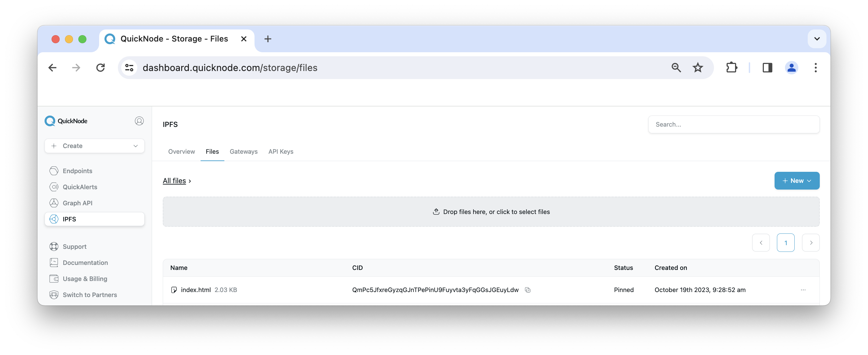Go to next page of files
Viewport: 868px width, 355px height.
[x=811, y=243]
